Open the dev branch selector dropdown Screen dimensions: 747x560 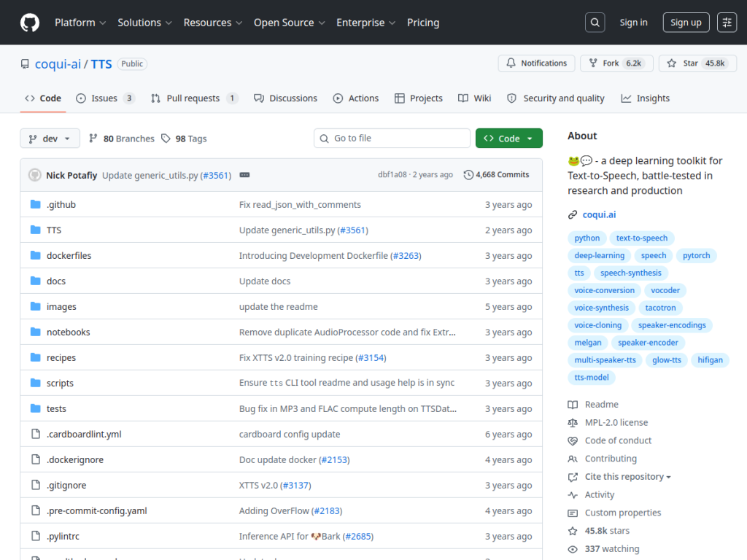coord(50,139)
